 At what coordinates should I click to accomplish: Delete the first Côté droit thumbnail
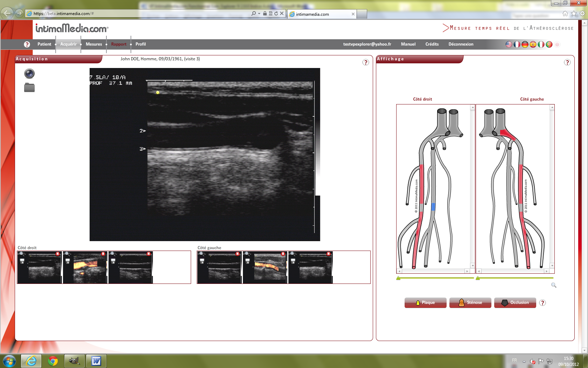coord(58,254)
